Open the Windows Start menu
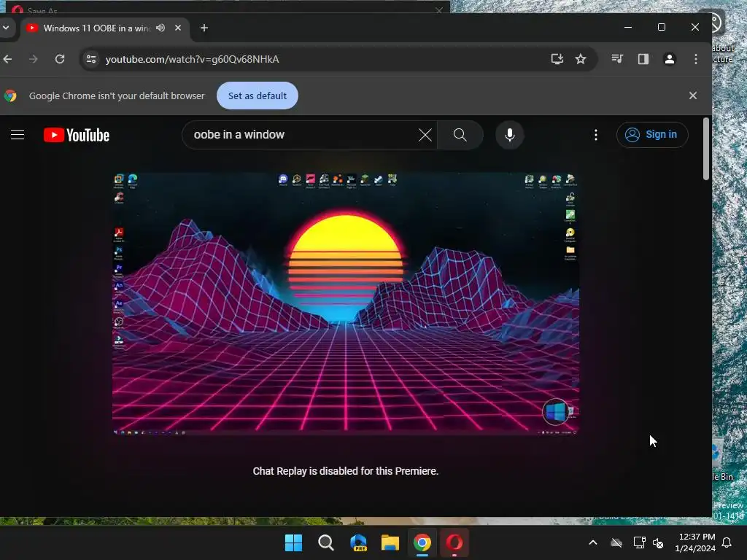This screenshot has height=560, width=747. click(x=293, y=542)
